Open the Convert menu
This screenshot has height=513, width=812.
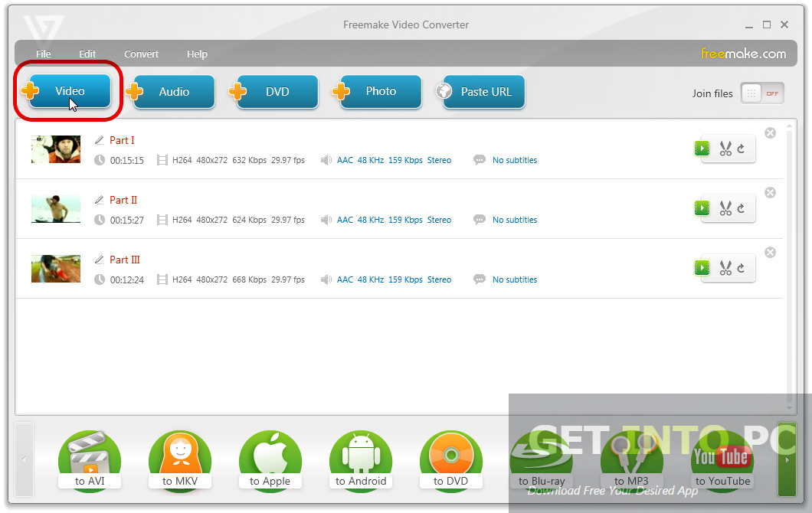click(141, 54)
